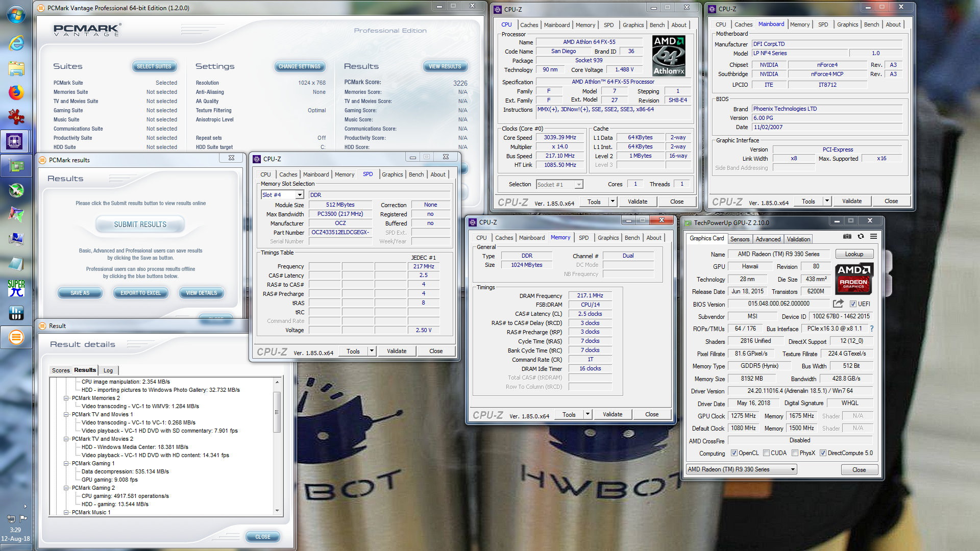Open GPU selection dropdown AMD Radeon R9 390
The image size is (980, 551).
(x=742, y=469)
